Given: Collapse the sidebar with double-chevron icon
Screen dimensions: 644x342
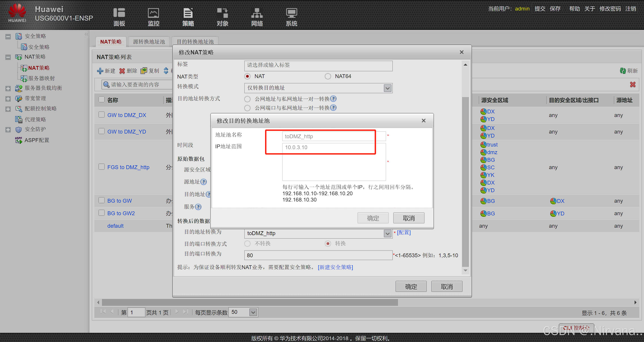Looking at the screenshot, I should [x=86, y=34].
